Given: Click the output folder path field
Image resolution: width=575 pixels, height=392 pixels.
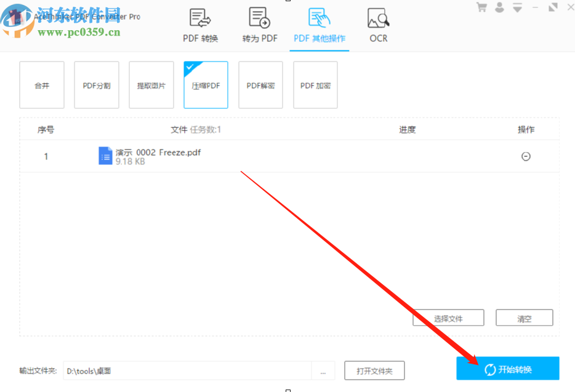Looking at the screenshot, I should 187,370.
